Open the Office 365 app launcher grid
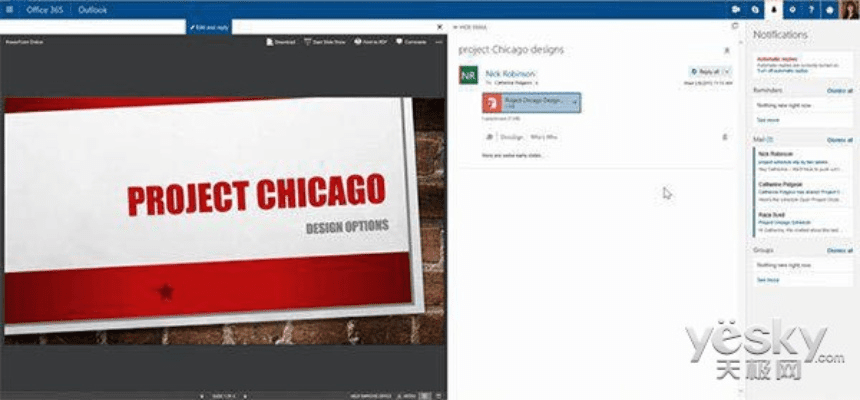Image resolution: width=860 pixels, height=400 pixels. pos(9,9)
